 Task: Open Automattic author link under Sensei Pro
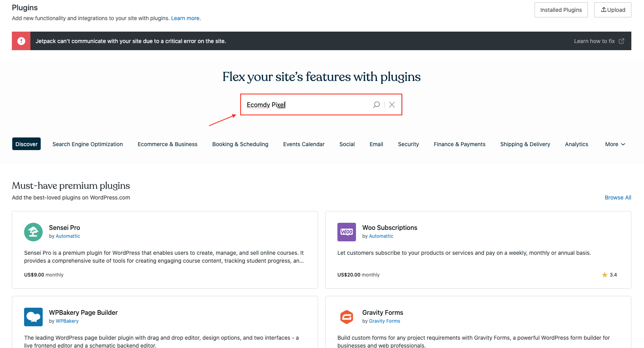click(x=68, y=236)
